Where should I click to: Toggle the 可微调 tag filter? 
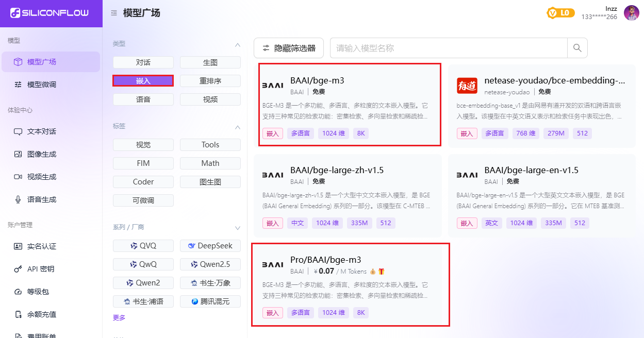coord(143,200)
